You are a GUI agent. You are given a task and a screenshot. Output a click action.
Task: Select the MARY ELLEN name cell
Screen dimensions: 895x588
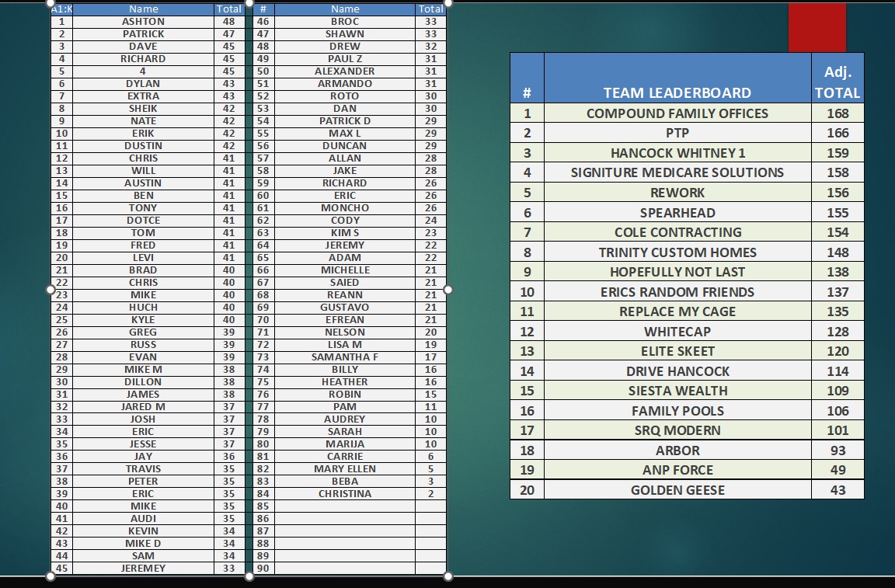(345, 469)
